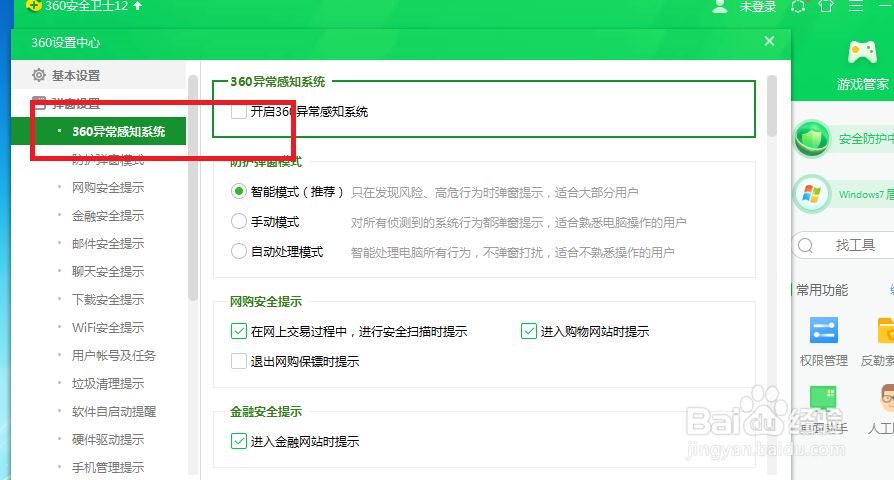Click 未登录 login link
The image size is (894, 480).
[758, 7]
